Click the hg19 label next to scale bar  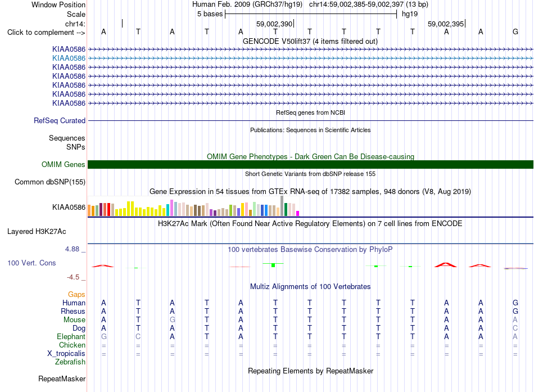tap(410, 14)
